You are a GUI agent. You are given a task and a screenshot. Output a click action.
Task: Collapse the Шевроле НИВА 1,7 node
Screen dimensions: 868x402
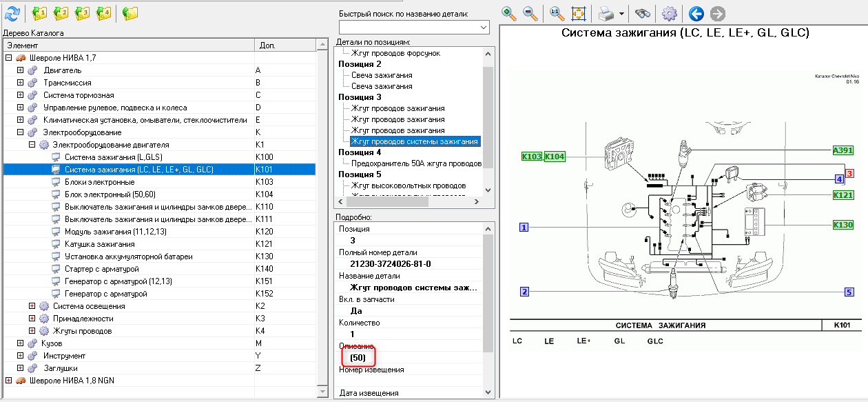[8, 58]
